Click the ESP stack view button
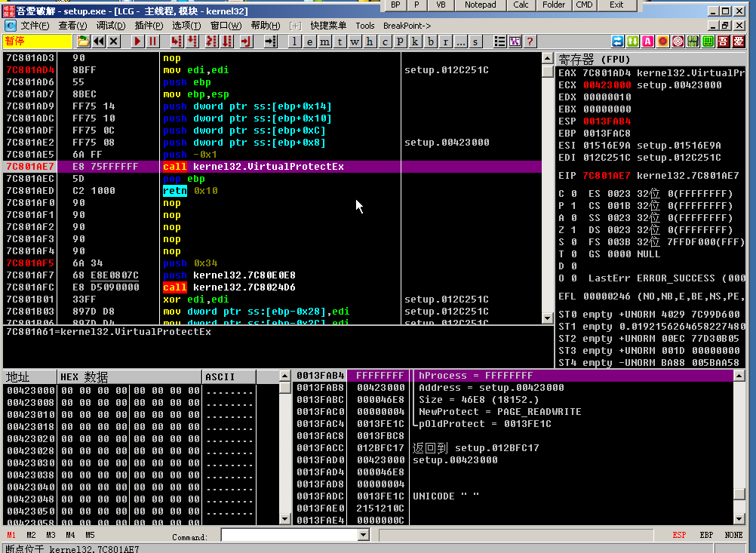 point(679,535)
